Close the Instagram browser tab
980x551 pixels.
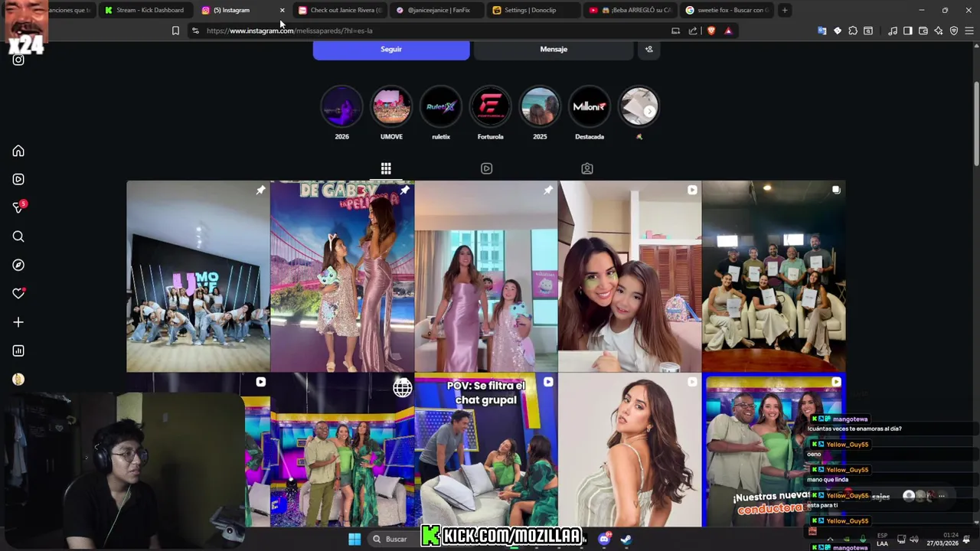click(x=282, y=10)
